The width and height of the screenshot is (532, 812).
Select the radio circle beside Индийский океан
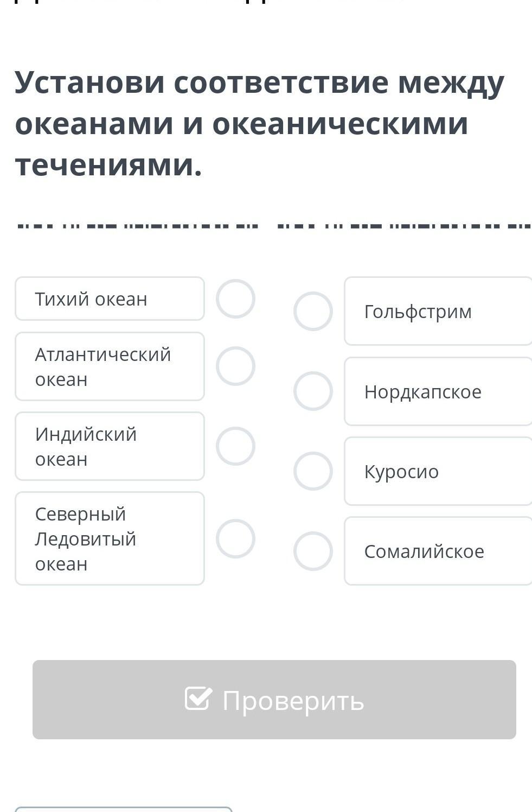tap(235, 446)
